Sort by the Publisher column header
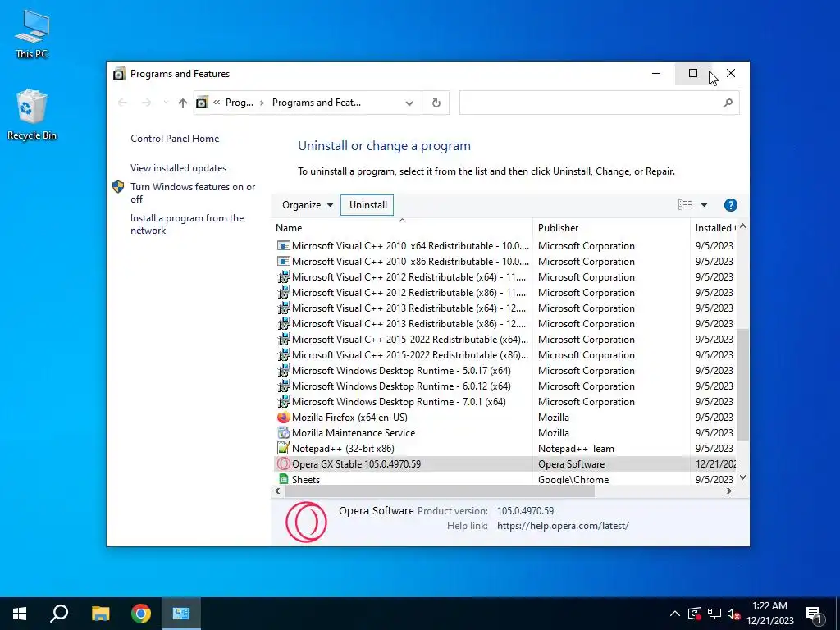Image resolution: width=840 pixels, height=630 pixels. 611,228
